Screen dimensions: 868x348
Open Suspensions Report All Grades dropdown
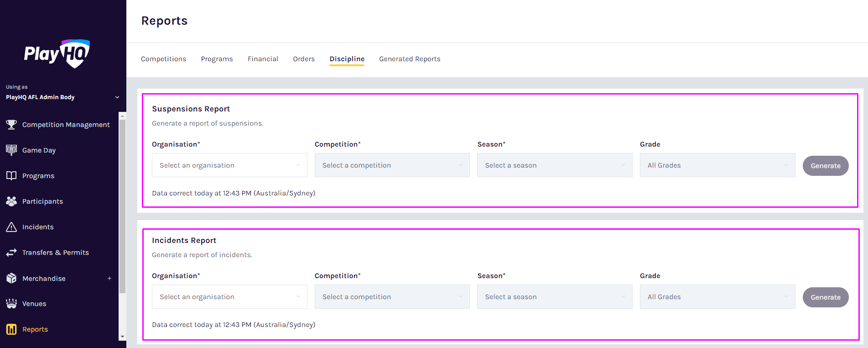tap(717, 165)
